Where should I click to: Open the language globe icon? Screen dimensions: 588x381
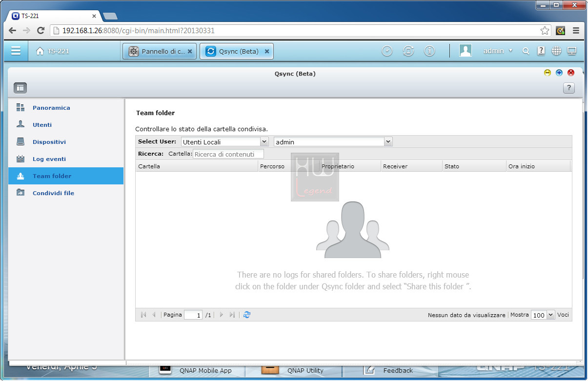click(x=556, y=51)
